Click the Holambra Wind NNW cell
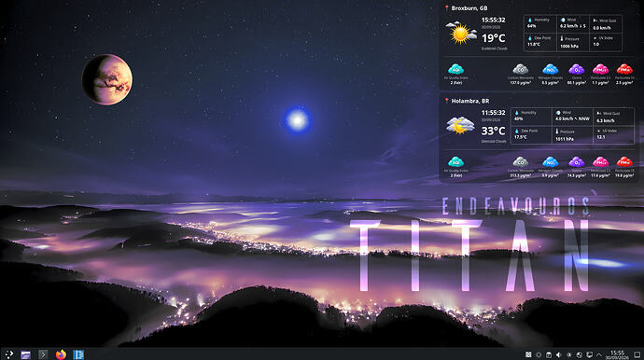The height and width of the screenshot is (360, 644). click(572, 117)
